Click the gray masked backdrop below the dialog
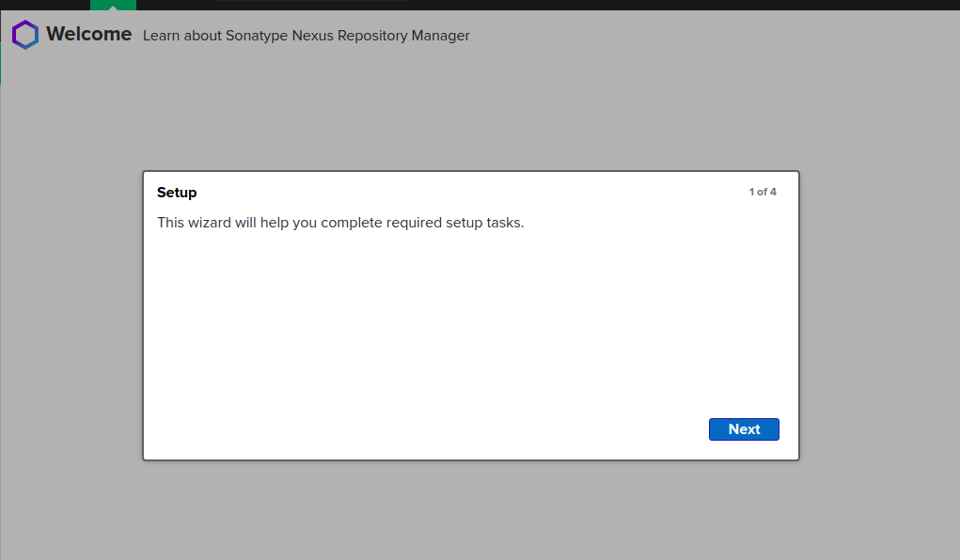960x560 pixels. [471, 510]
